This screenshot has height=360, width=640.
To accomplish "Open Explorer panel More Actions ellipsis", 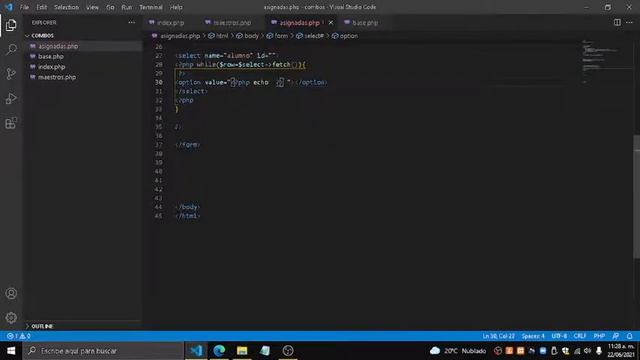I will pyautogui.click(x=131, y=22).
